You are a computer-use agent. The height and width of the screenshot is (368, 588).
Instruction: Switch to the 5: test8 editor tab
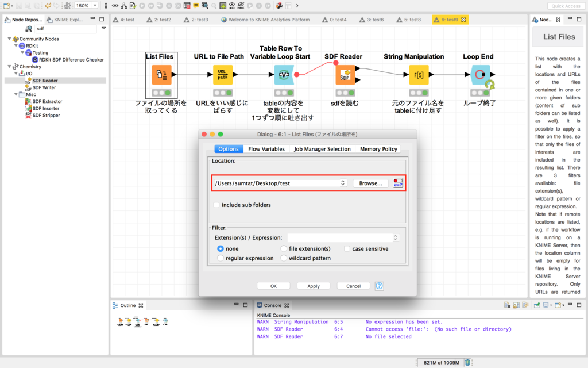coord(408,20)
